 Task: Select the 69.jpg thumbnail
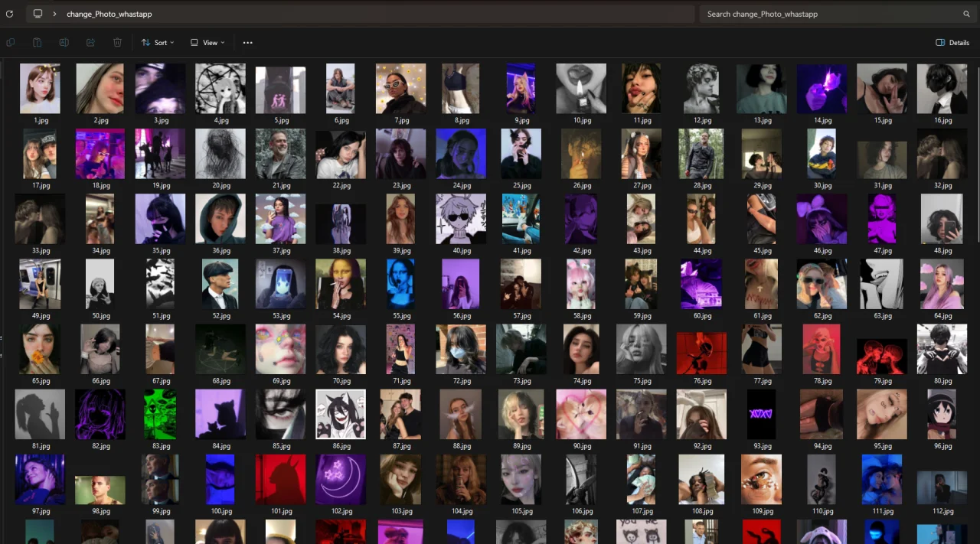pyautogui.click(x=281, y=350)
